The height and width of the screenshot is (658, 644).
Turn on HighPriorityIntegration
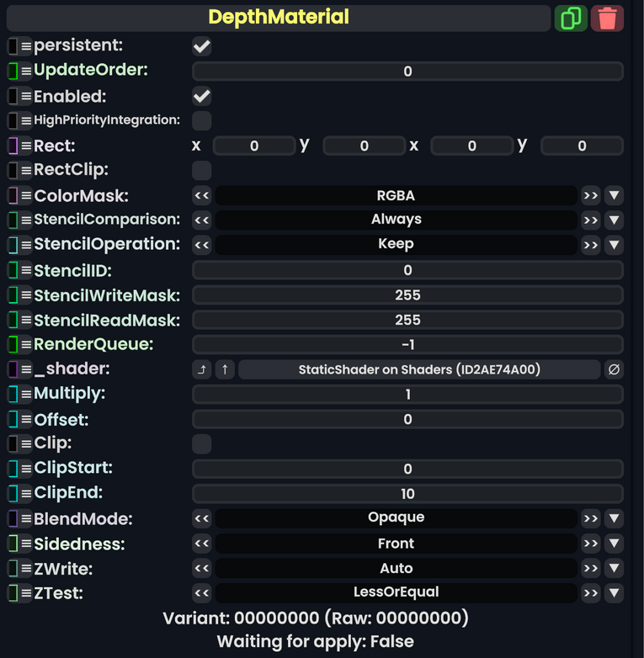click(x=202, y=120)
